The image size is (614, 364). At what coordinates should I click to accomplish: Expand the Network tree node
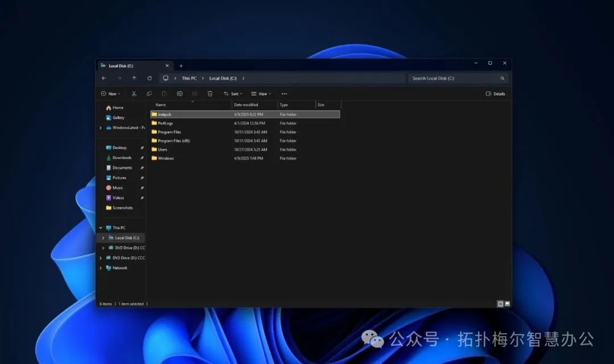tap(101, 268)
